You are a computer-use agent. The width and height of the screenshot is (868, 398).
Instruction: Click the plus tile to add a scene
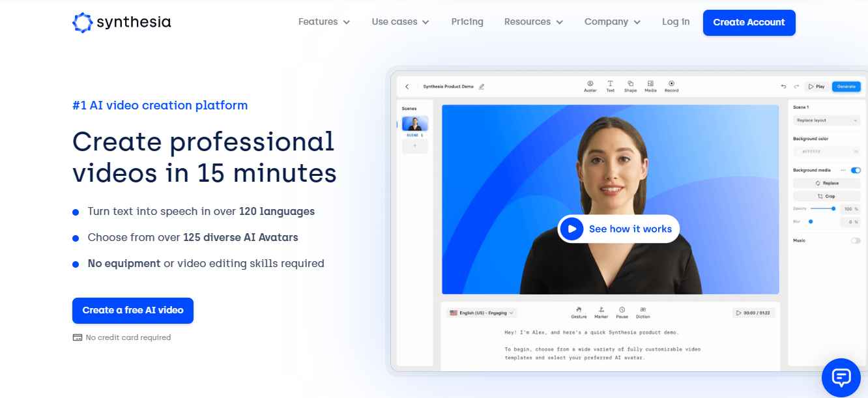pos(415,147)
